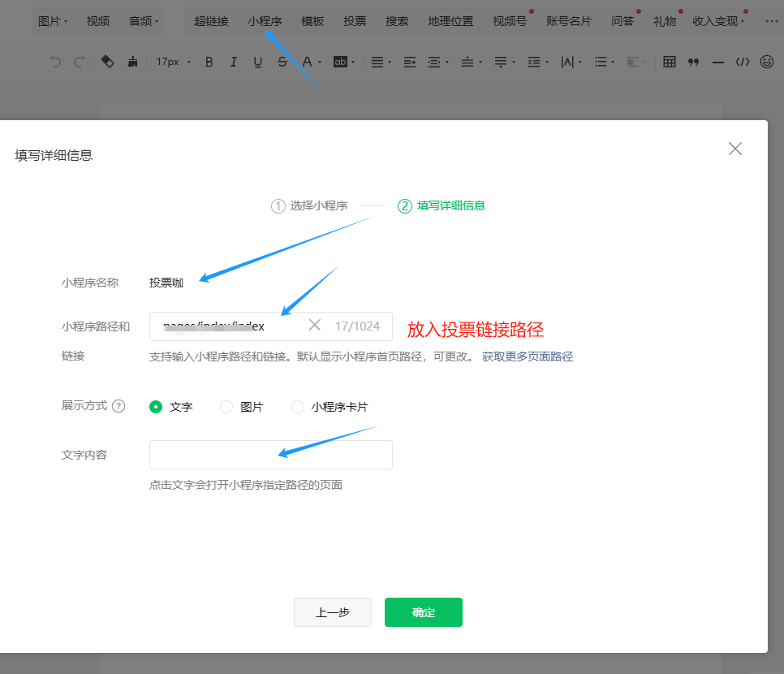Open the 地理位置 menu item
The height and width of the screenshot is (674, 784).
pos(450,21)
